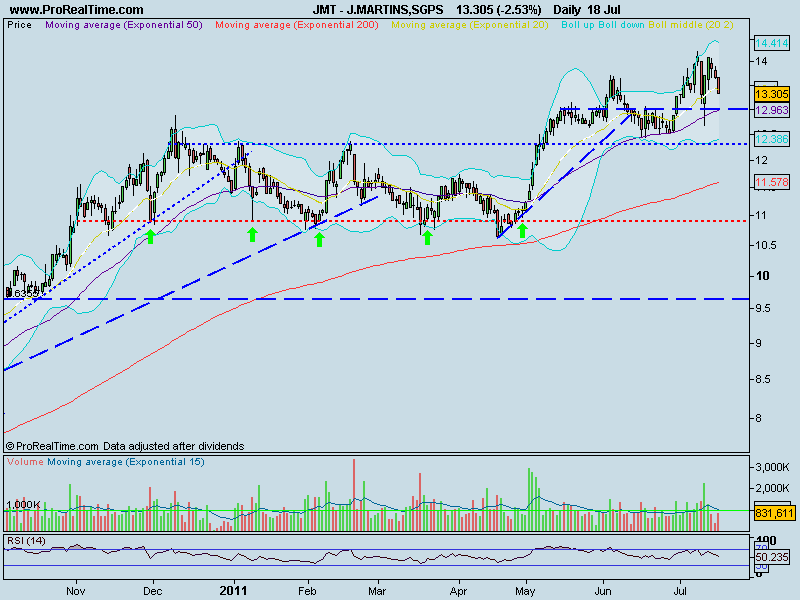Image resolution: width=800 pixels, height=600 pixels.
Task: Click the Moving average (Exponential 15) volume legend
Action: (126, 462)
